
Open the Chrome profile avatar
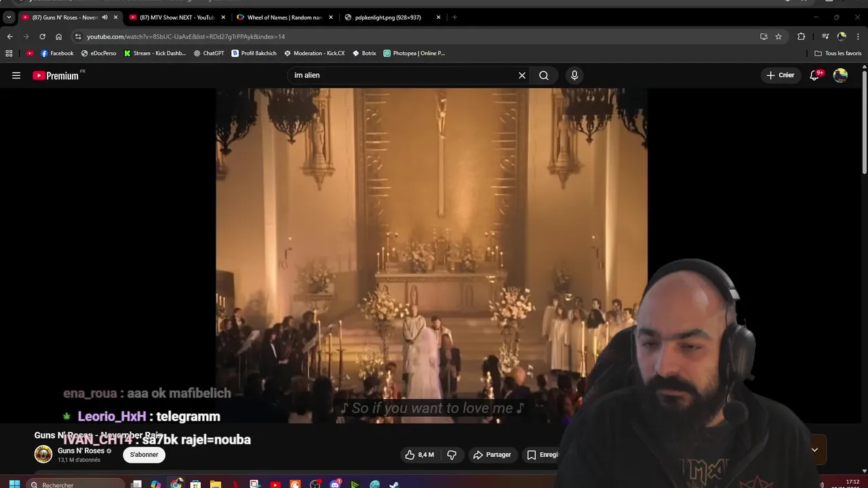pos(842,37)
